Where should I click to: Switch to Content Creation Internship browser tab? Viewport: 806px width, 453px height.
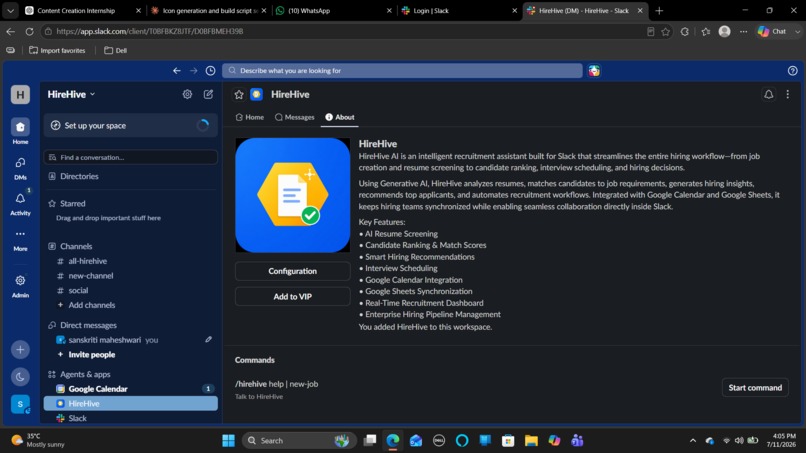point(82,10)
